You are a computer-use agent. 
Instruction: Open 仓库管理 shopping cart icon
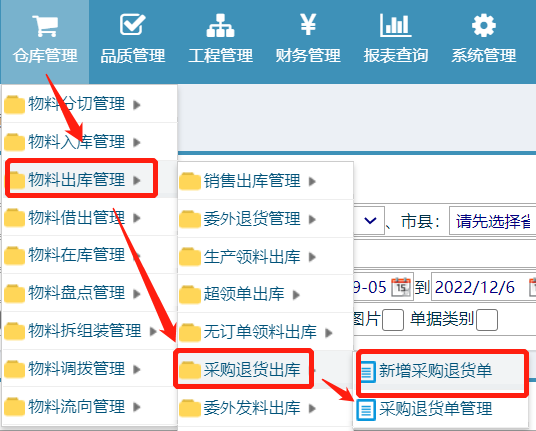tap(45, 25)
